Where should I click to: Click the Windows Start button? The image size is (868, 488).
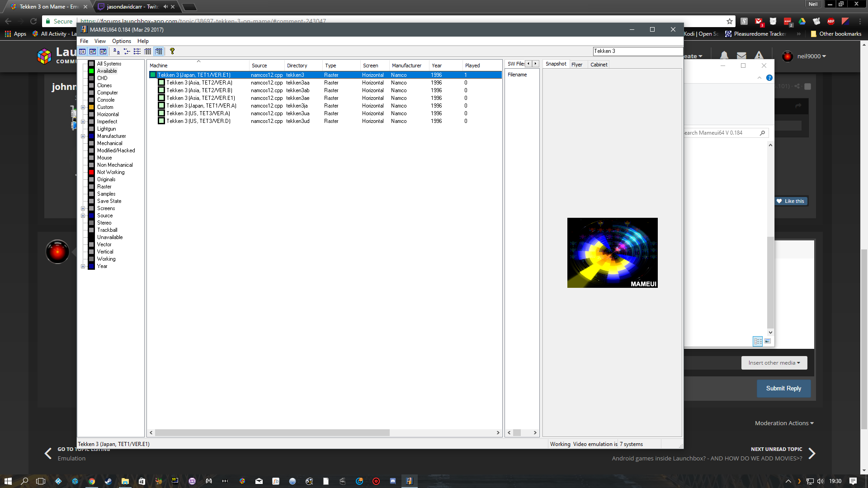click(x=8, y=481)
